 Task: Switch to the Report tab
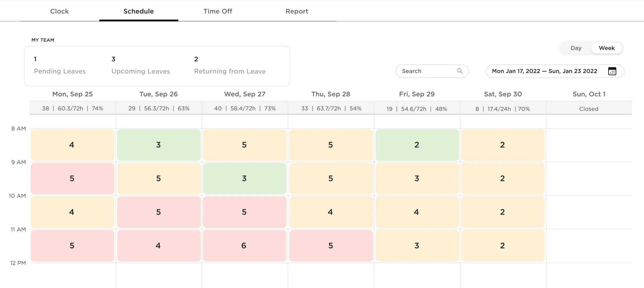click(297, 11)
